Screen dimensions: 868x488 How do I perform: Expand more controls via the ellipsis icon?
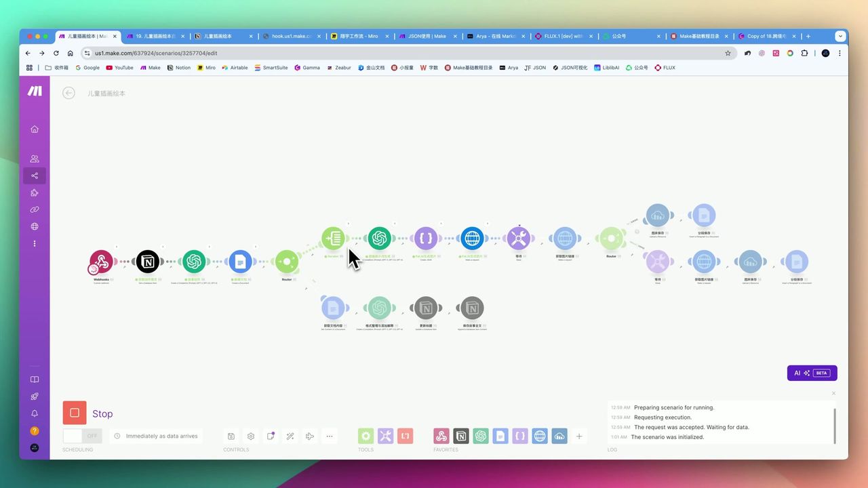(x=330, y=436)
